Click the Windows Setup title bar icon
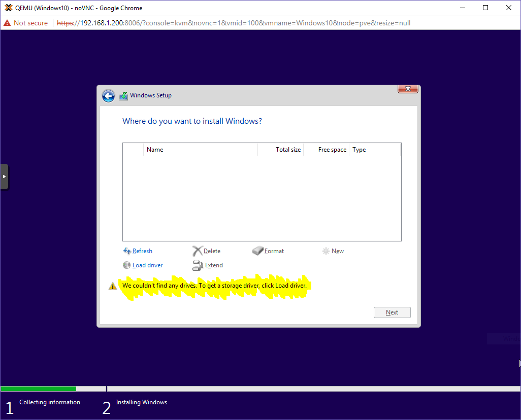The image size is (521, 420). pos(123,95)
